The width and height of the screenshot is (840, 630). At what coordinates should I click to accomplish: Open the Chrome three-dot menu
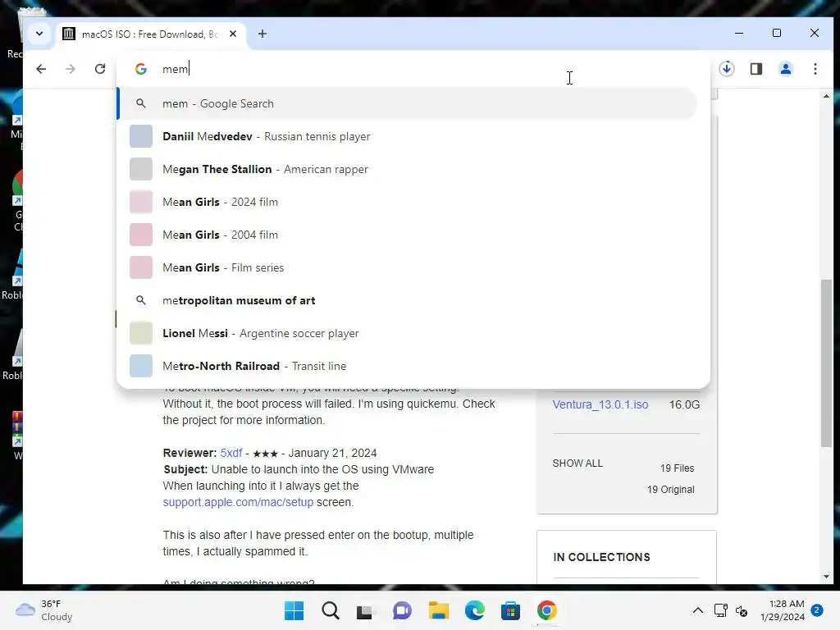(x=815, y=69)
